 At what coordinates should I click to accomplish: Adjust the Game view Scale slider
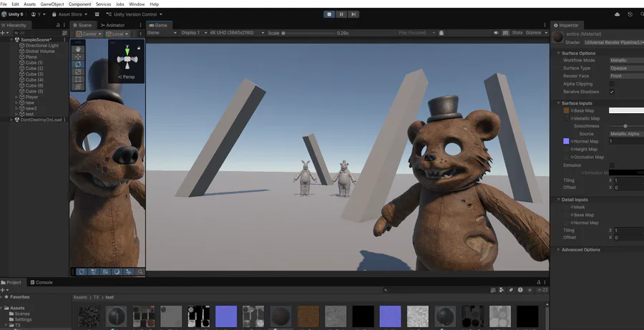[x=308, y=33]
